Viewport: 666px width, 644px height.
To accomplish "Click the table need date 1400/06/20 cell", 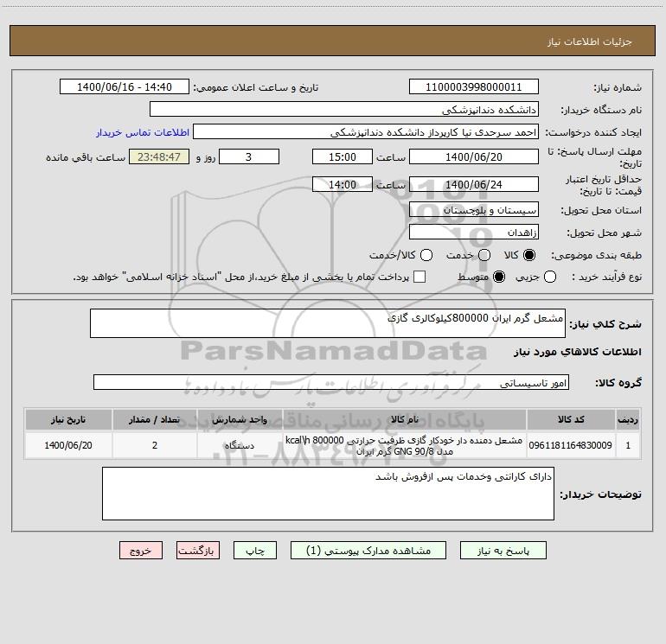I will click(68, 445).
